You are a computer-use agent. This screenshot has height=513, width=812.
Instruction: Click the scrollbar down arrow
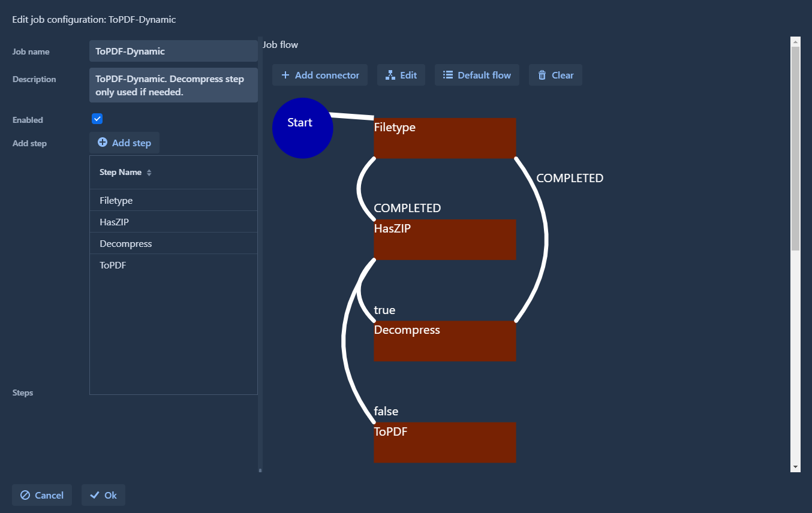tap(795, 467)
